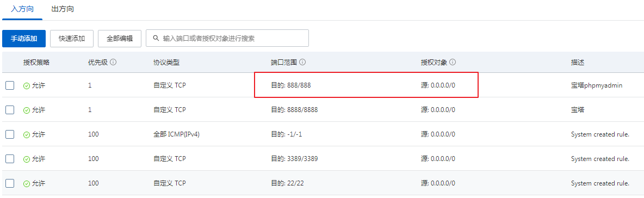
Task: Click the green 允许 check icon in the 3389 row
Action: pos(27,159)
